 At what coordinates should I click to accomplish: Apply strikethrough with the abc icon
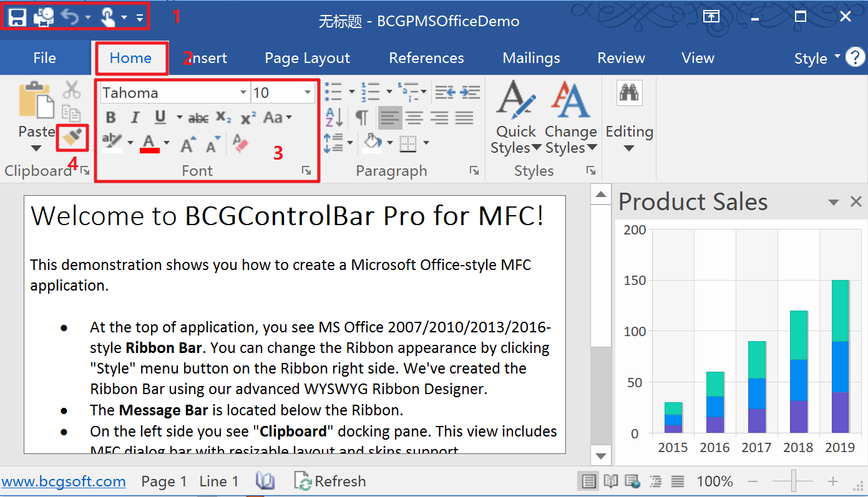coord(198,117)
